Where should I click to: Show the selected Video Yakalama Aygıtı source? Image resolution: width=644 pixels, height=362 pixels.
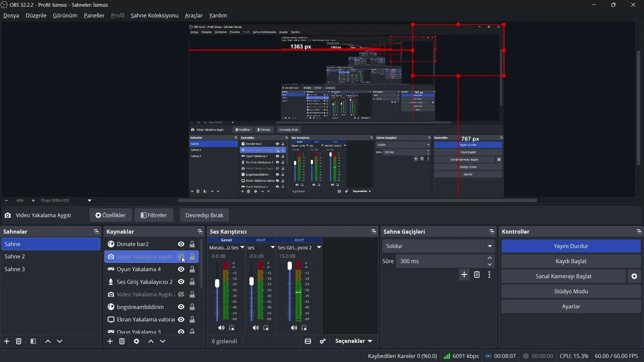(x=181, y=256)
